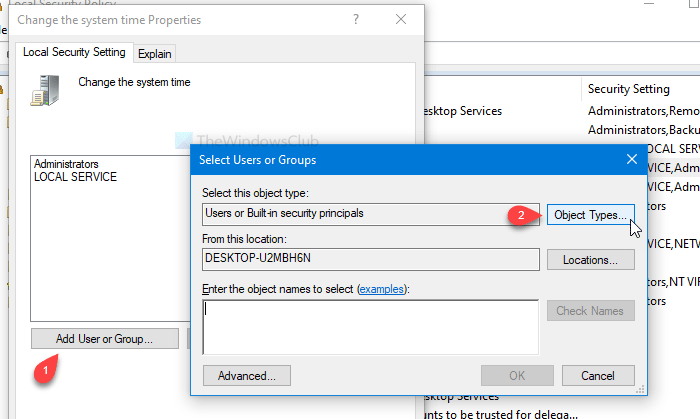Cancel the Select Users or Groups dialog
This screenshot has height=419, width=700.
click(x=598, y=376)
